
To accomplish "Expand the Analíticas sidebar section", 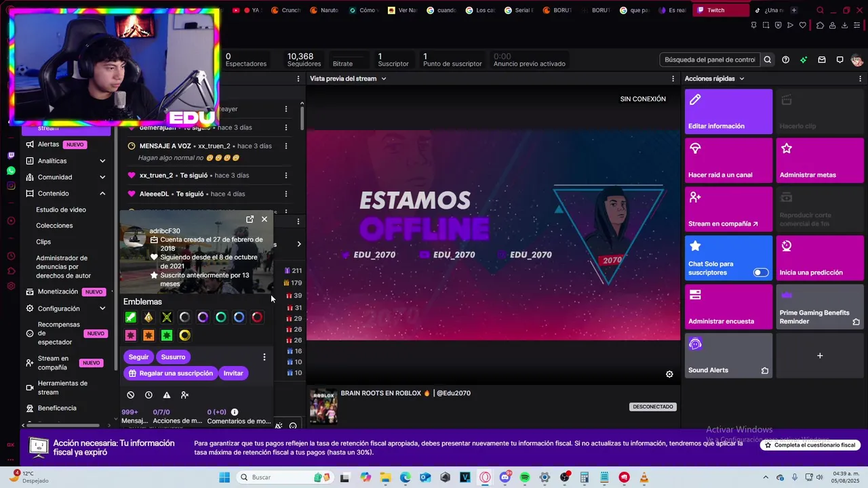I will click(x=102, y=161).
